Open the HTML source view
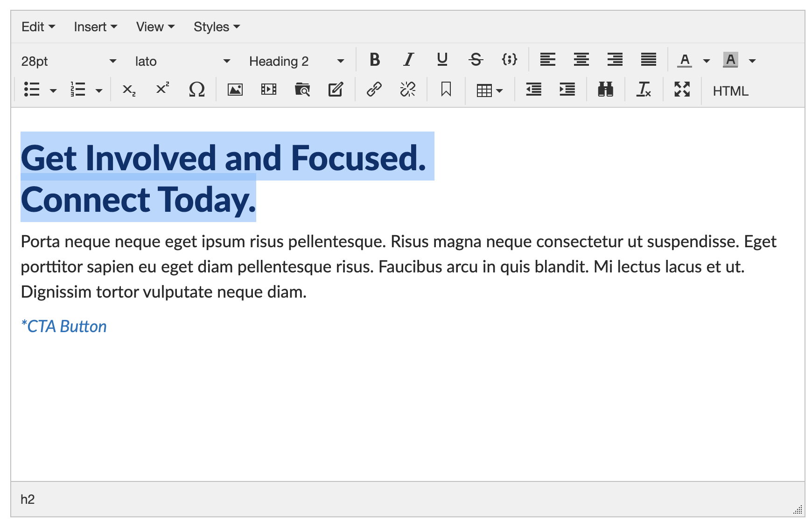 click(x=730, y=91)
